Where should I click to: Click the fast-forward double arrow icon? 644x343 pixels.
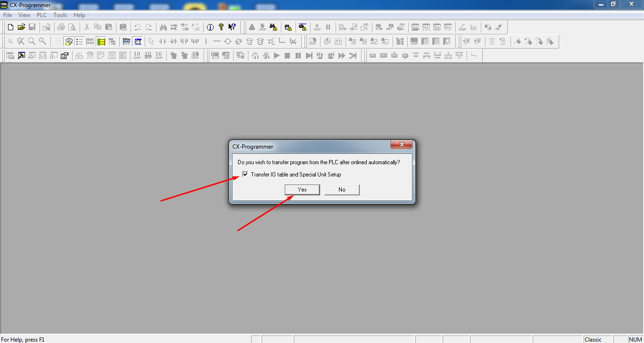pos(342,56)
